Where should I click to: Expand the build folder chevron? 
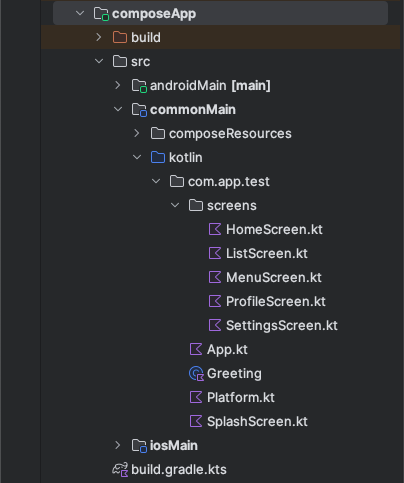click(x=99, y=37)
